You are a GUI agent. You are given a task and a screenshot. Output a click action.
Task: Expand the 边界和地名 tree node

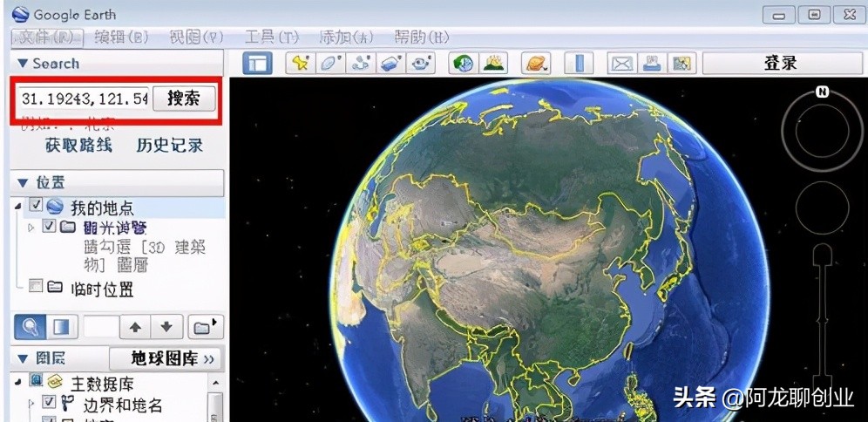tap(31, 403)
